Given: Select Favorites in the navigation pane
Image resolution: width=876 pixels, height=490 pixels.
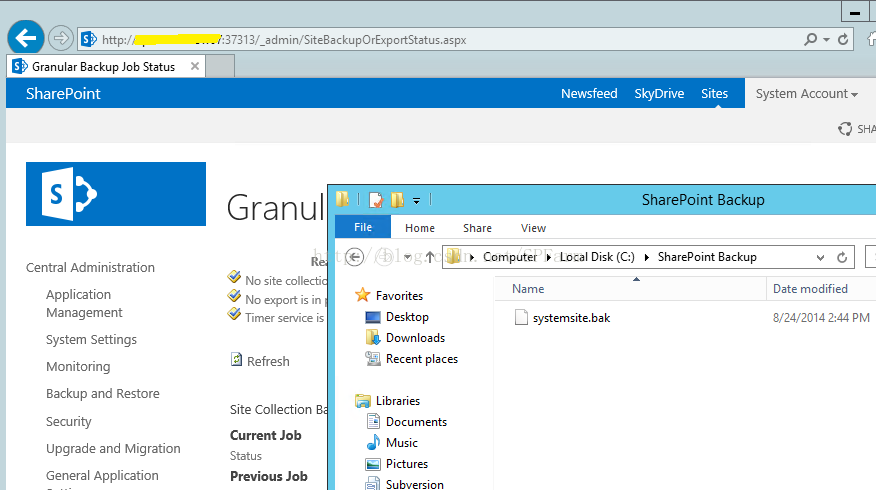Looking at the screenshot, I should (x=399, y=296).
